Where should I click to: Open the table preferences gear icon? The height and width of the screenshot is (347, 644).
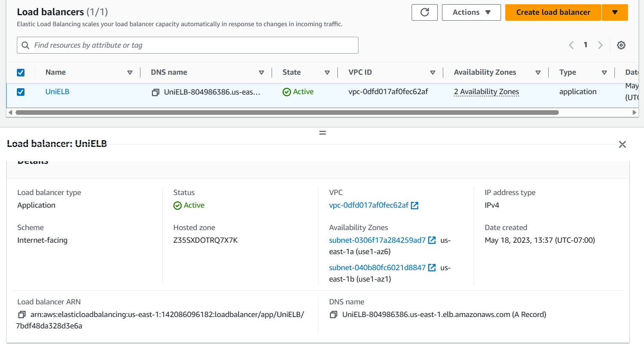[x=621, y=45]
